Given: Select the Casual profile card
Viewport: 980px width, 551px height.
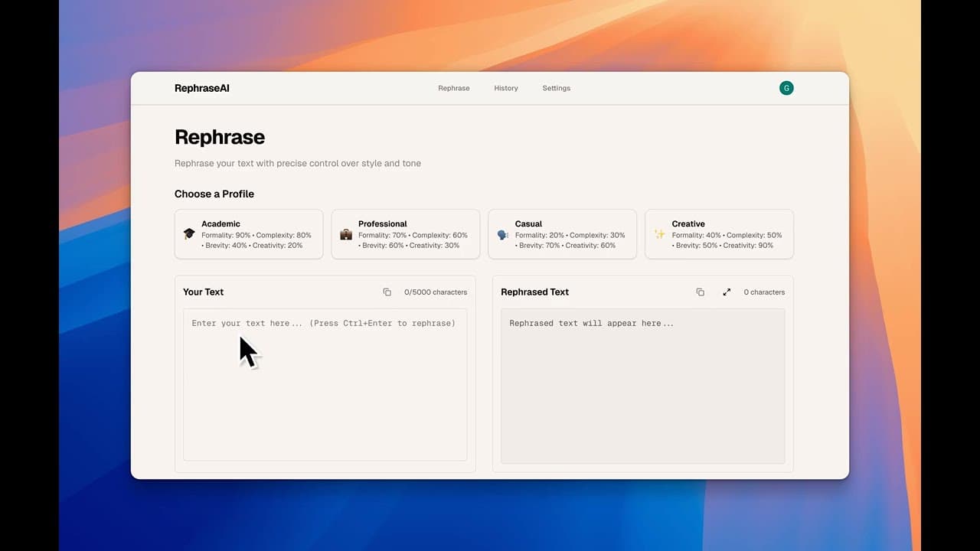Looking at the screenshot, I should click(x=562, y=234).
